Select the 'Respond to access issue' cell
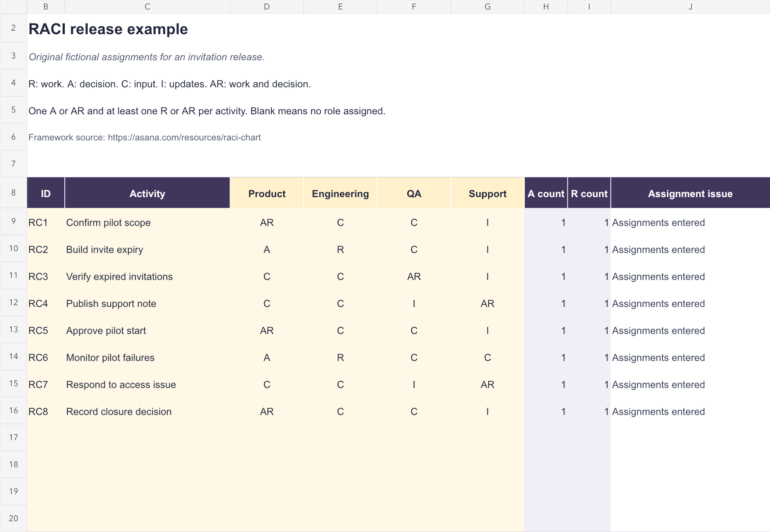Image resolution: width=770 pixels, height=532 pixels. coord(147,384)
